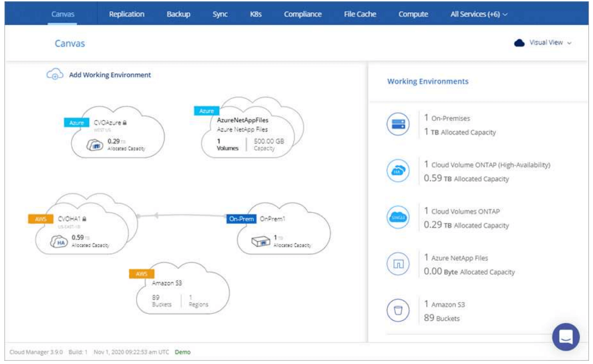The width and height of the screenshot is (593, 364).
Task: Click the AWS tag on CVOHA1
Action: click(x=40, y=219)
